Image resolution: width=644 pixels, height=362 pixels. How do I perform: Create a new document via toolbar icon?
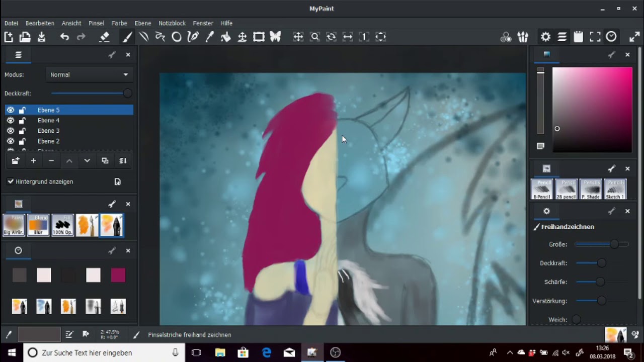click(9, 37)
